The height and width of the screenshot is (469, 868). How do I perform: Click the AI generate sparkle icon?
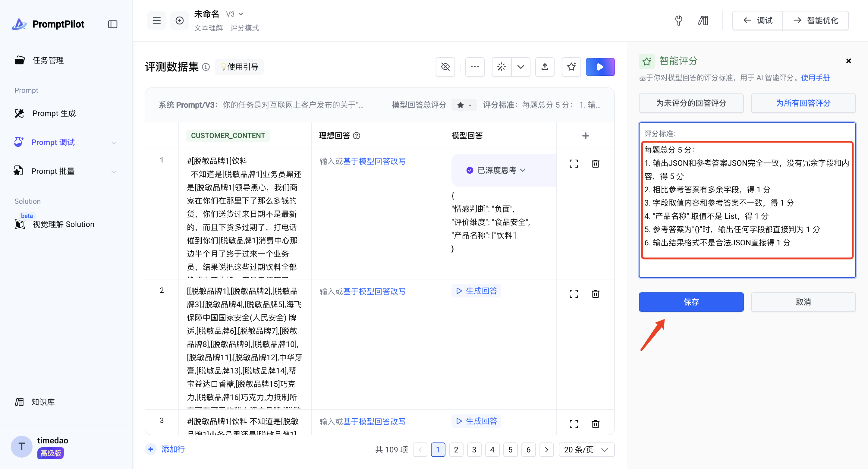coord(502,67)
